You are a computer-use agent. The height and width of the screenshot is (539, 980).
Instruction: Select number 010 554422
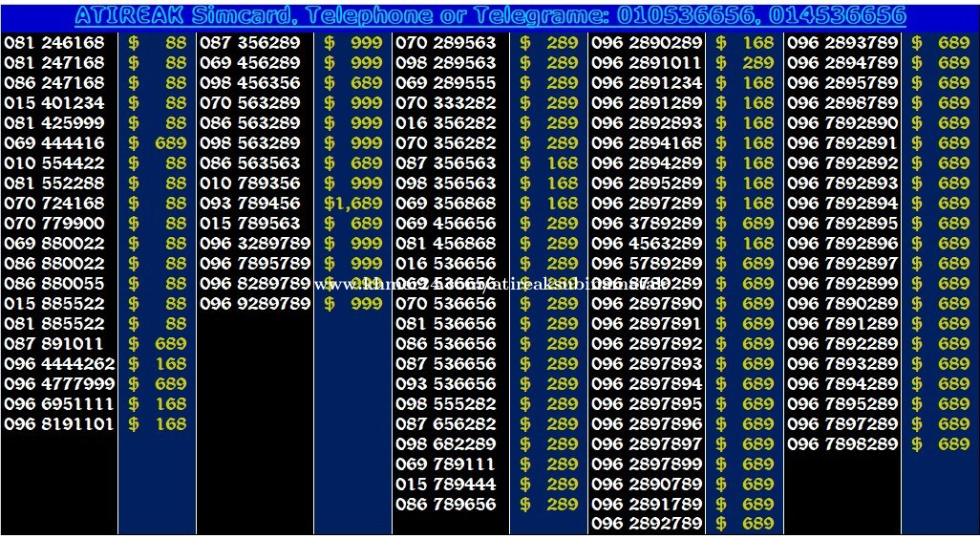54,163
